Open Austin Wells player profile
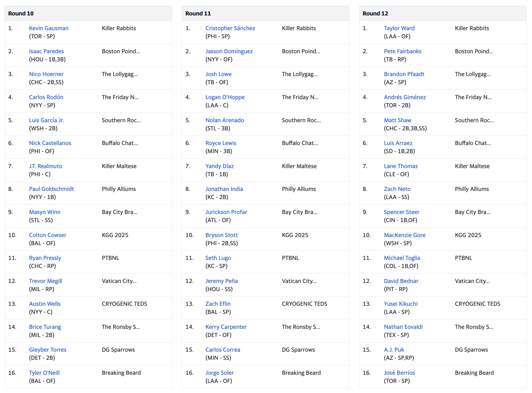The image size is (532, 393). click(45, 304)
